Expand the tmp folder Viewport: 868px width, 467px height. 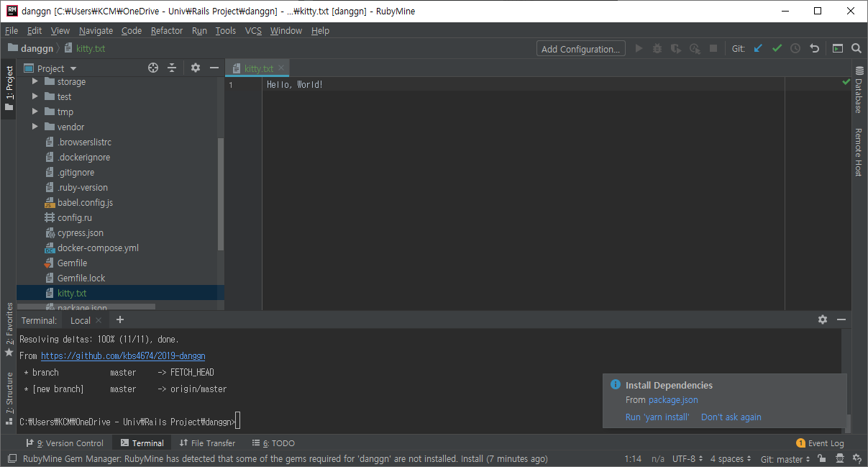tap(35, 112)
